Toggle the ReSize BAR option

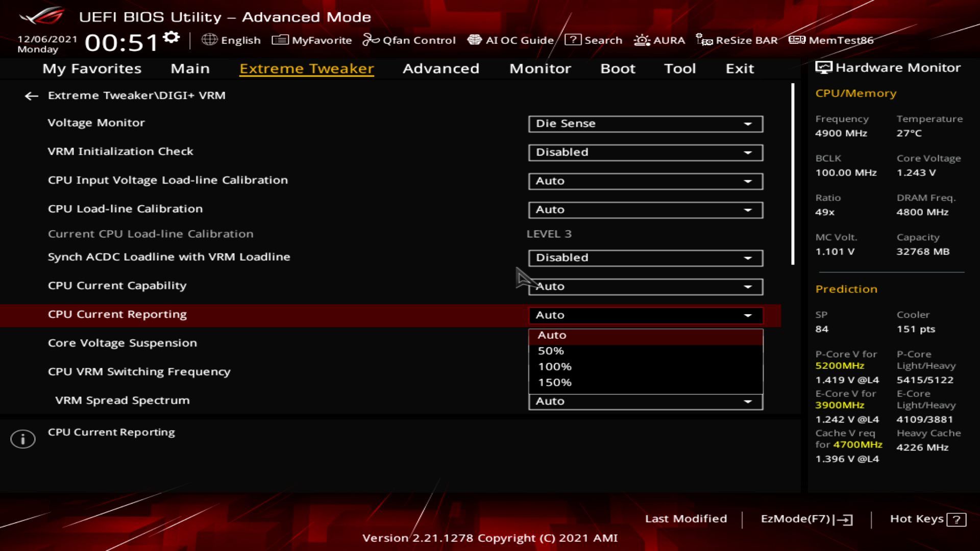coord(737,40)
